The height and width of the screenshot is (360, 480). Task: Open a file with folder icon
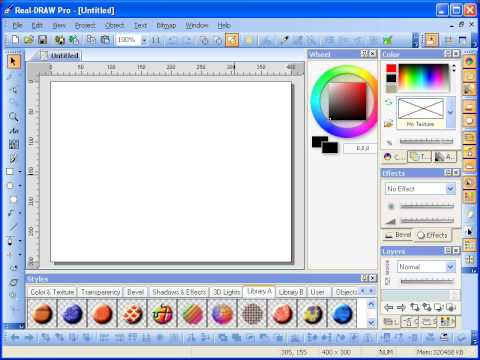click(x=29, y=40)
